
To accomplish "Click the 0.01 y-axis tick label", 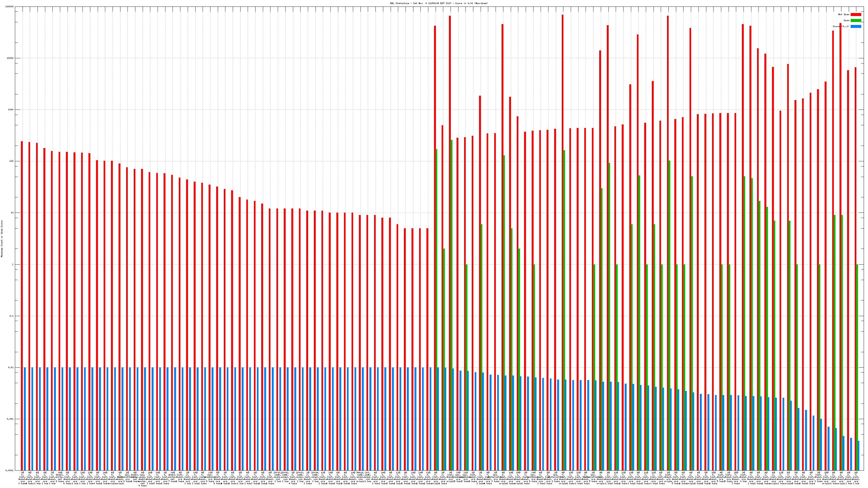I will (11, 367).
